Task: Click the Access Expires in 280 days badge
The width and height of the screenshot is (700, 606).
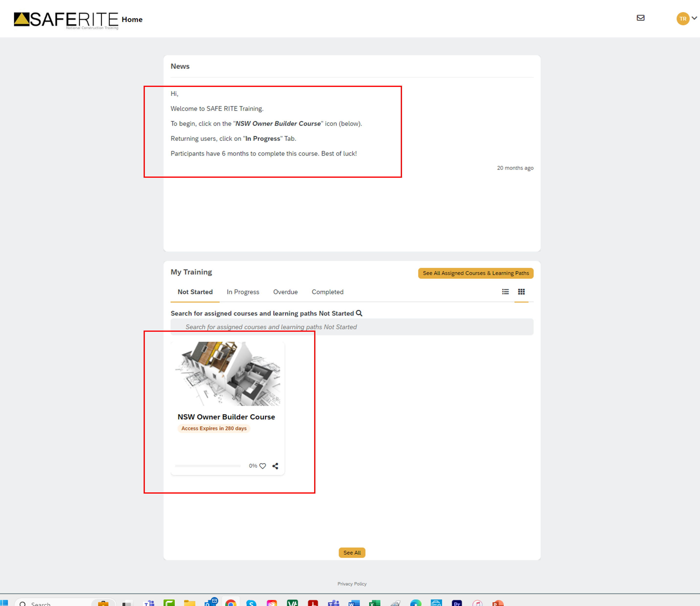Action: (x=214, y=428)
